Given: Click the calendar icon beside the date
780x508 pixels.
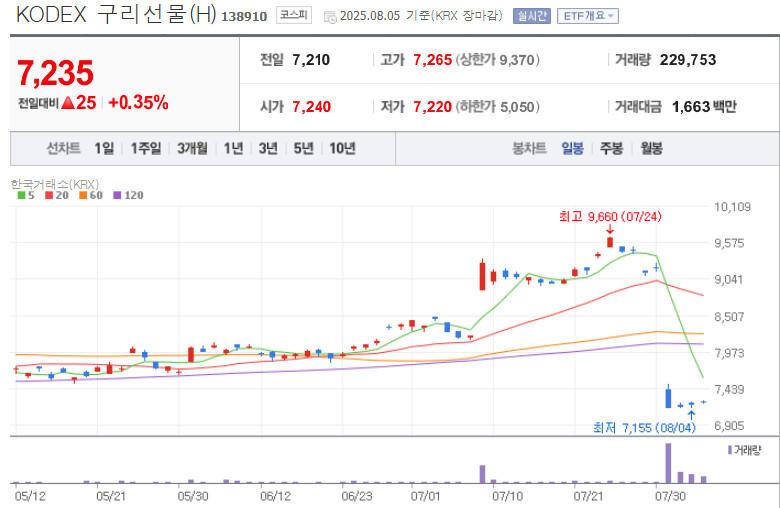Looking at the screenshot, I should tap(330, 17).
